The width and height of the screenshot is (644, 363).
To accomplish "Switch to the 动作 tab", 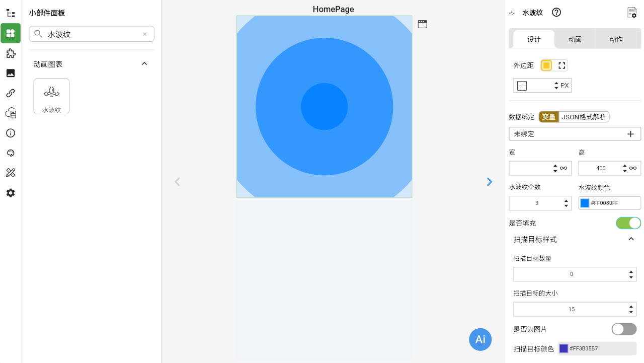I will [616, 39].
